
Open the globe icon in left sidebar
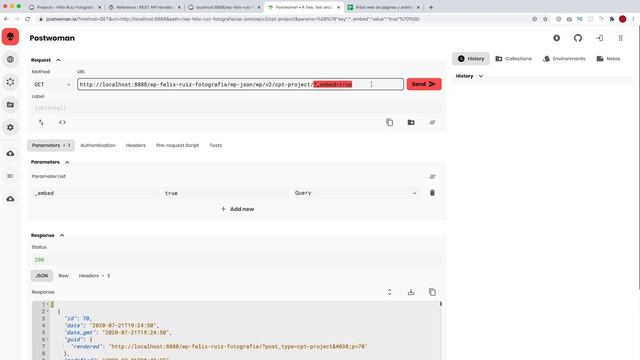pos(10,60)
